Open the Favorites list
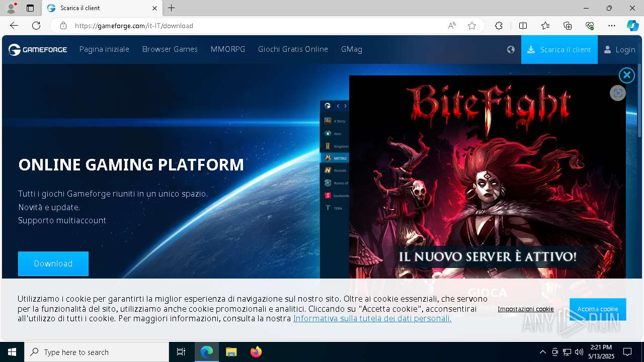Screen dimensions: 644x362 (x=545, y=26)
